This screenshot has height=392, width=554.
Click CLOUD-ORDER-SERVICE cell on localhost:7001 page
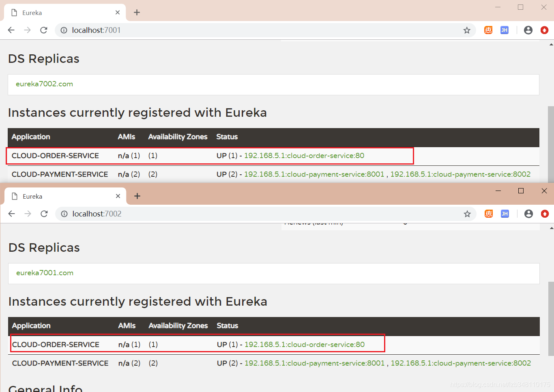click(x=55, y=156)
